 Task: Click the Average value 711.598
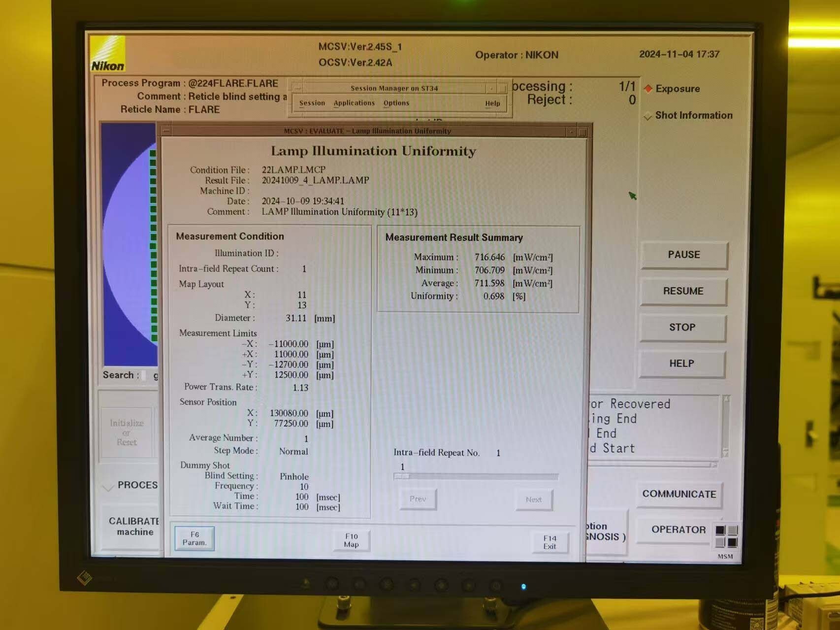[x=489, y=283]
